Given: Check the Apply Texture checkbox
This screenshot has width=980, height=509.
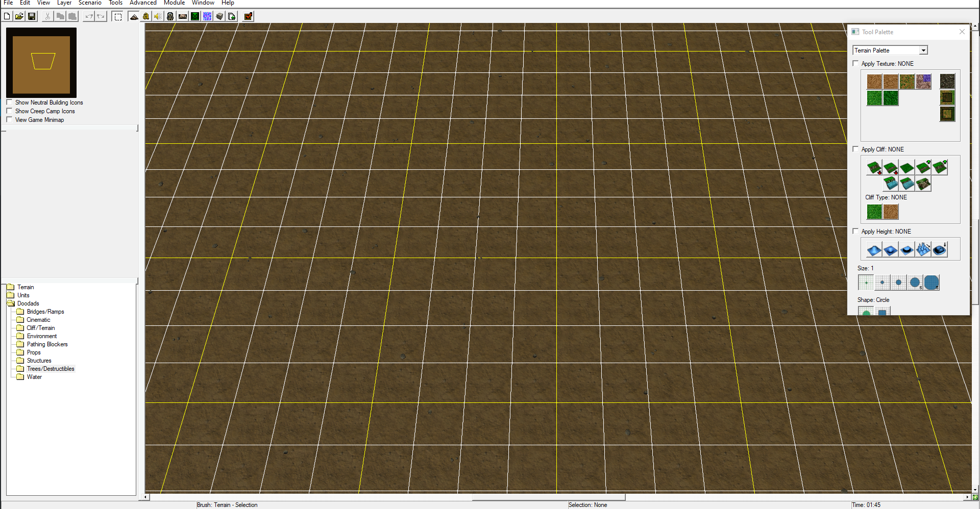Looking at the screenshot, I should tap(856, 63).
